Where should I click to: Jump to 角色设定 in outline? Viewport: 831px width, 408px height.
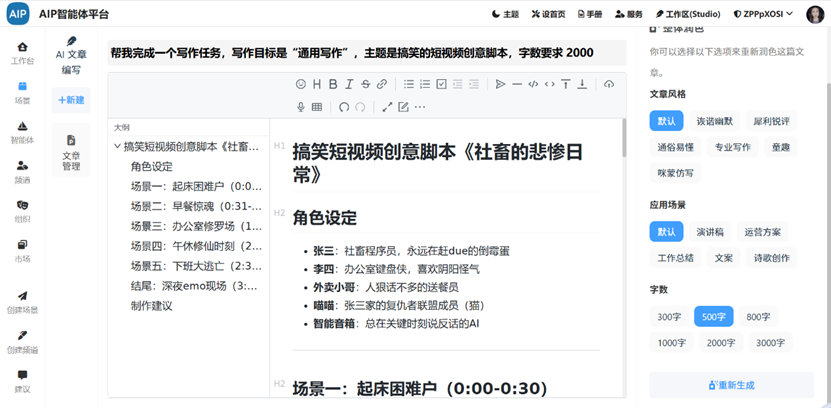[152, 166]
